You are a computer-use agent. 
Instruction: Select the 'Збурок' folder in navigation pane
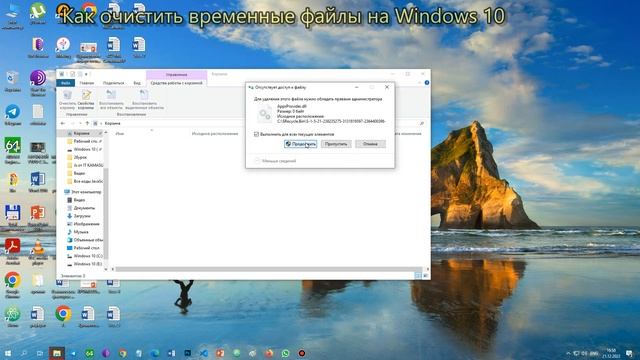coord(80,157)
